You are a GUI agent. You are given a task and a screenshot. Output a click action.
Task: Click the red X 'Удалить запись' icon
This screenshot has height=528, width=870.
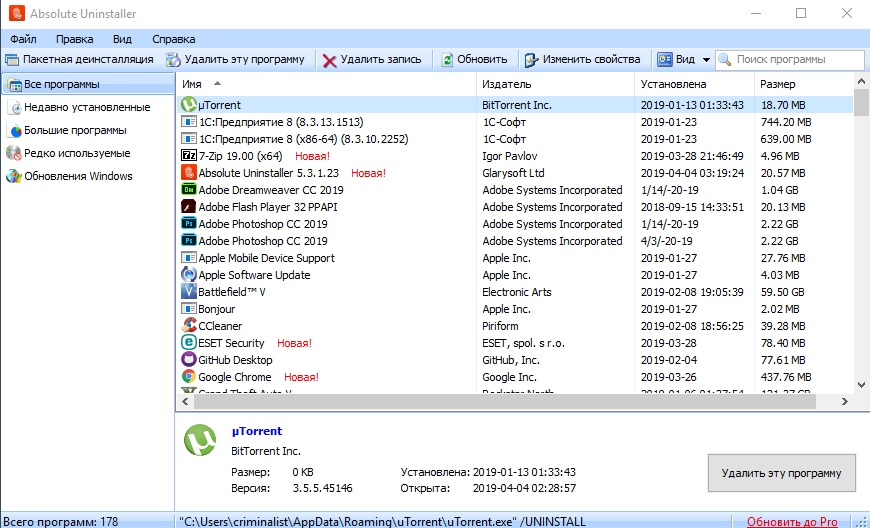[x=330, y=60]
